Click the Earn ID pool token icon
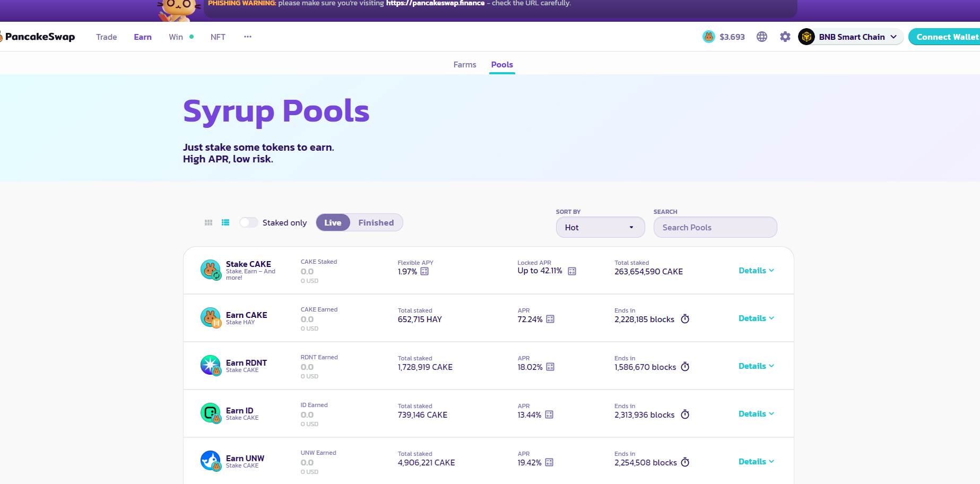The width and height of the screenshot is (980, 484). tap(211, 413)
